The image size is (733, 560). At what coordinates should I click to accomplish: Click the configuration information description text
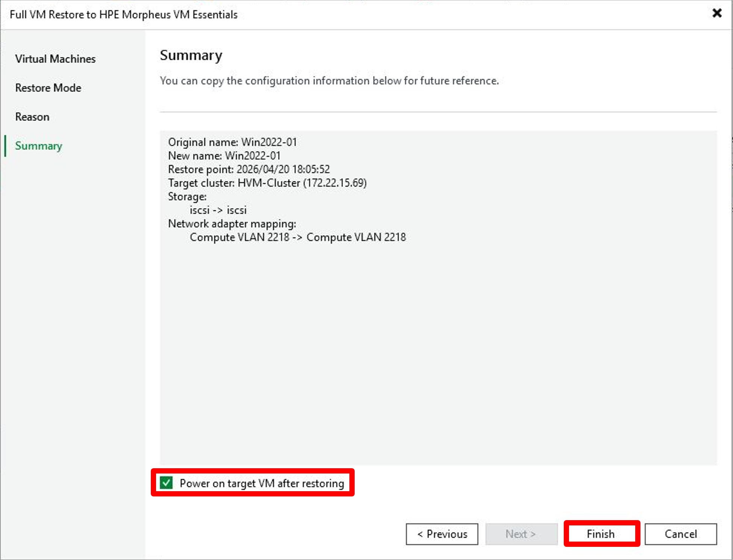click(329, 81)
